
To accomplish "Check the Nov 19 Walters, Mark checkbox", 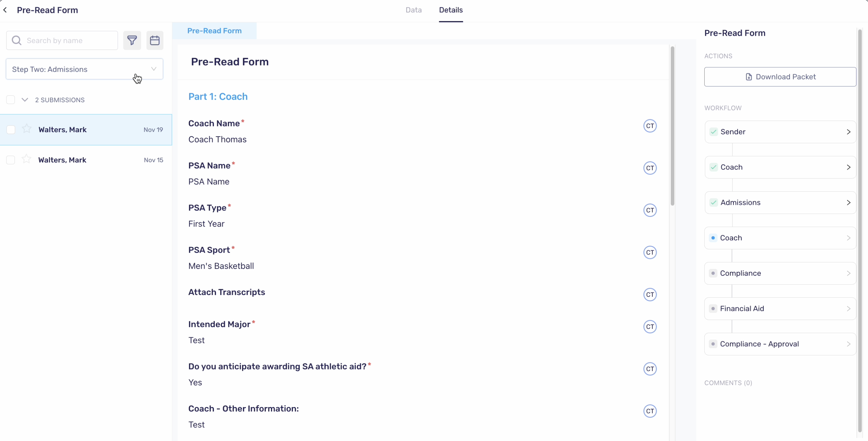I will click(11, 130).
